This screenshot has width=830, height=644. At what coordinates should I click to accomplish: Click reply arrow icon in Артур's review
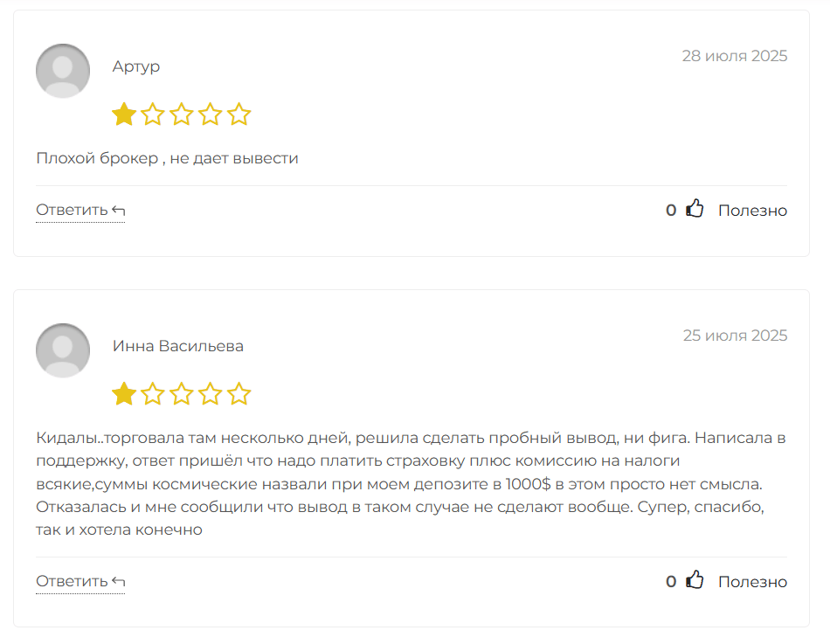click(119, 211)
